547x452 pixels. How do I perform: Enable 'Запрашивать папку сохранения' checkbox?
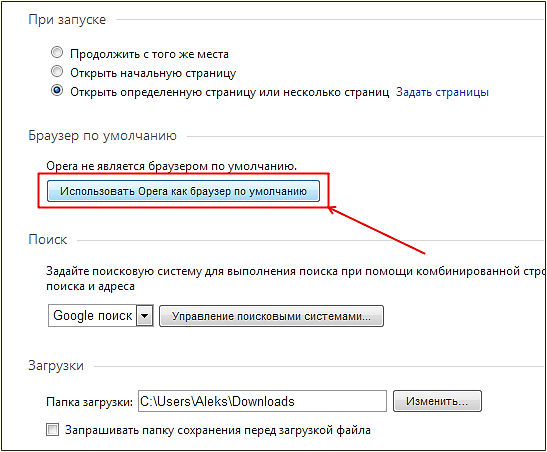tap(53, 429)
